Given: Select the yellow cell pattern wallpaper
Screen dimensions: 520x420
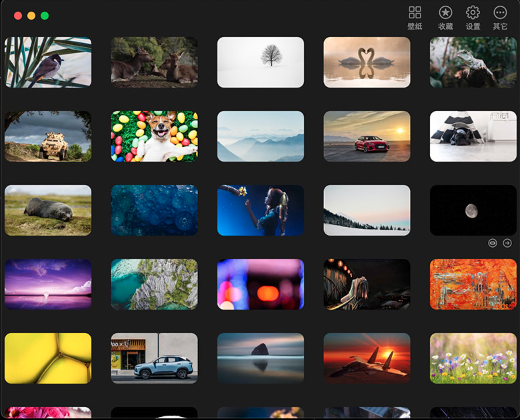Looking at the screenshot, I should 48,358.
